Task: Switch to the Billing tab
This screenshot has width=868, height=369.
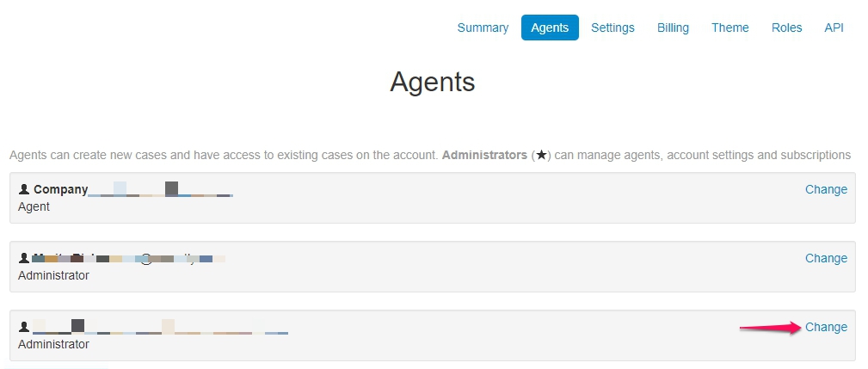Action: click(x=673, y=28)
